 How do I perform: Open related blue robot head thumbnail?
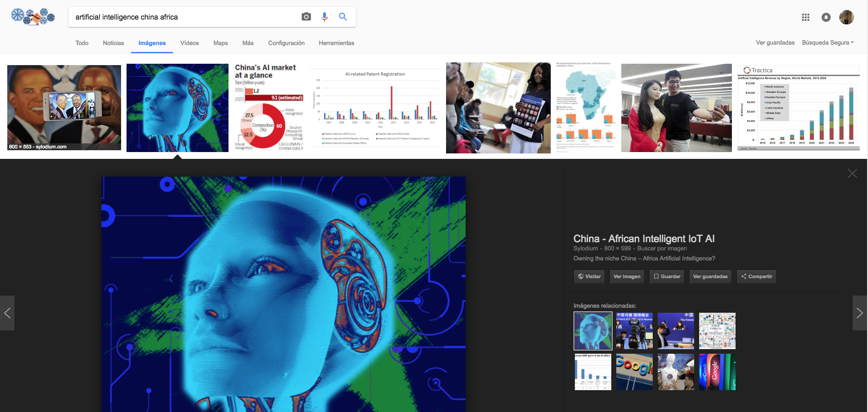point(593,331)
